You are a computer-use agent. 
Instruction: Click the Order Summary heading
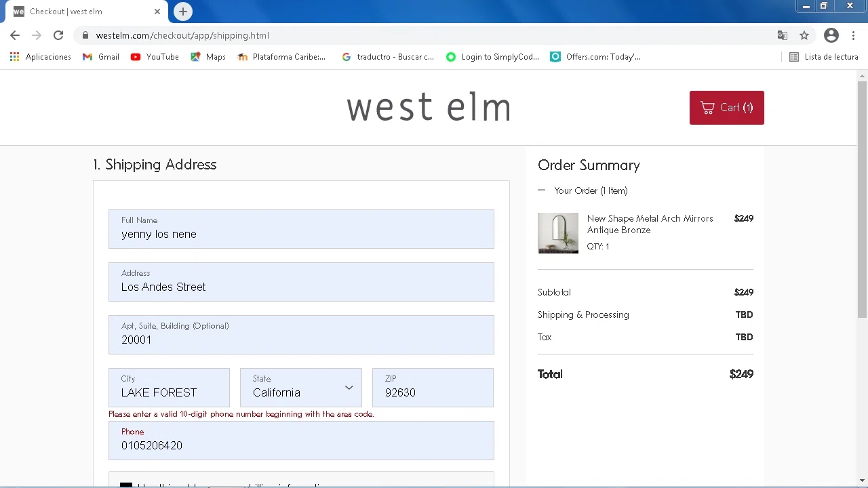[589, 165]
